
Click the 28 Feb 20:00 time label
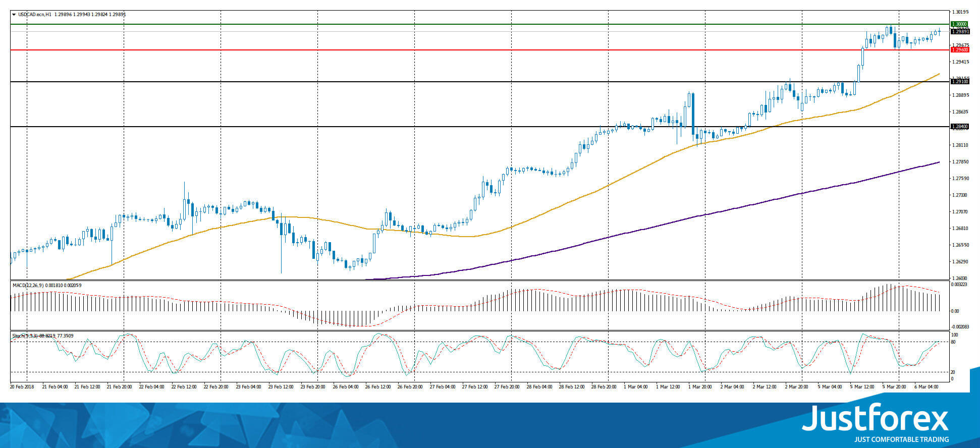tap(604, 387)
